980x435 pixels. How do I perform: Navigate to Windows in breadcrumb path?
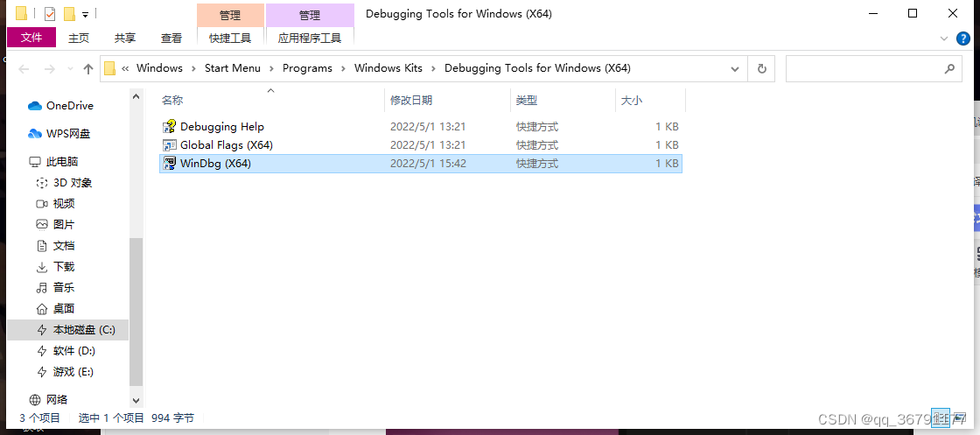pyautogui.click(x=159, y=68)
